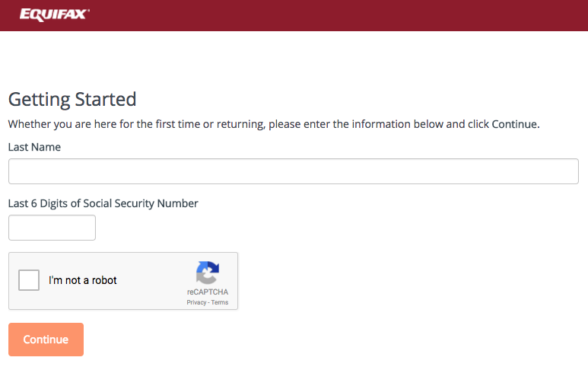Click the reCAPTCHA swirl arrows logo

coord(208,273)
